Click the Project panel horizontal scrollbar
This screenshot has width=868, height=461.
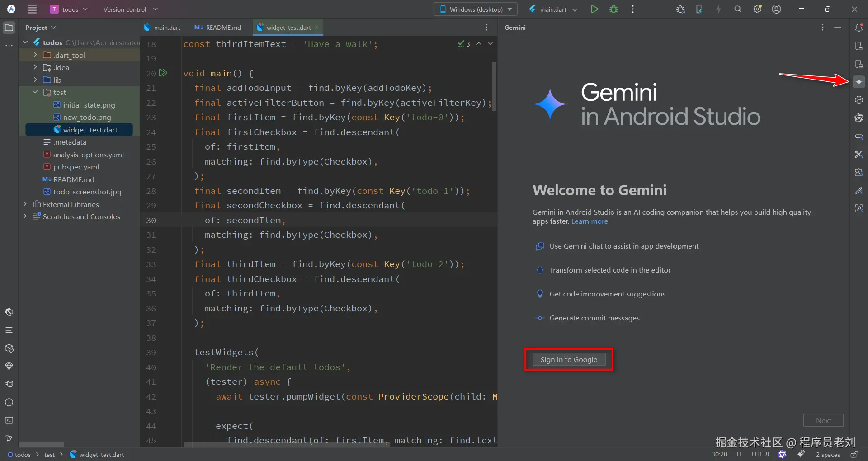click(41, 444)
